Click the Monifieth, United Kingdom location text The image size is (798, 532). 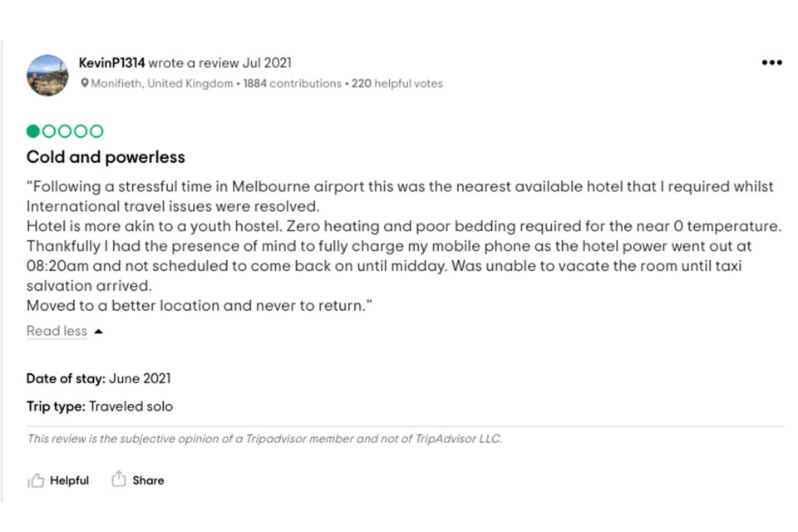point(162,83)
